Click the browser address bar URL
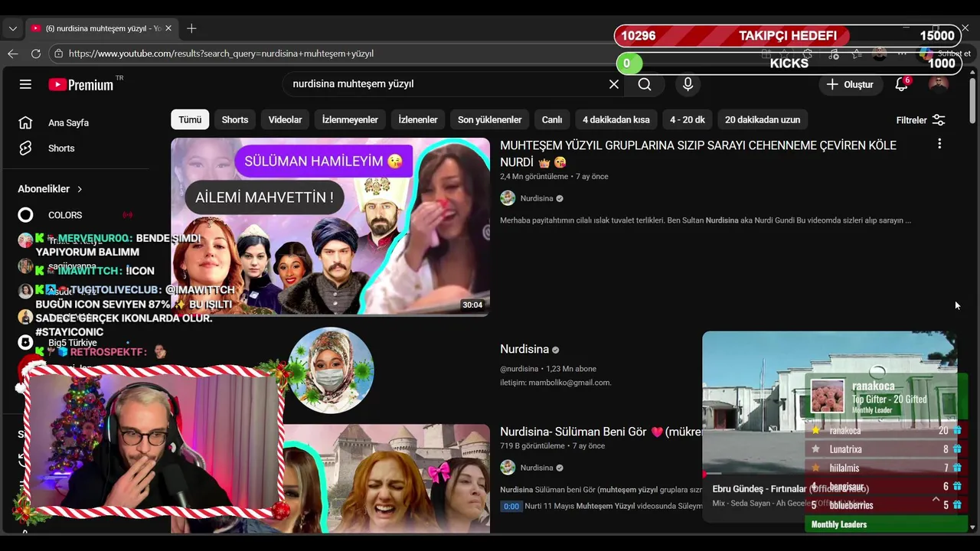This screenshot has height=551, width=980. tap(221, 54)
